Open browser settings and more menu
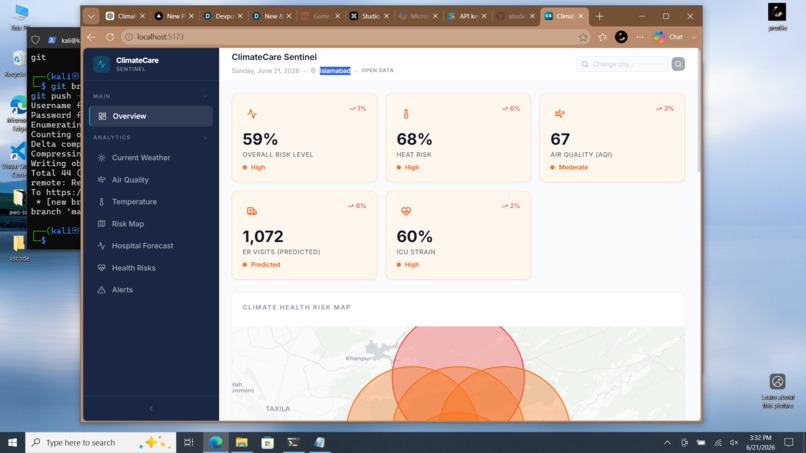Viewport: 806px width, 453px height. [x=639, y=37]
